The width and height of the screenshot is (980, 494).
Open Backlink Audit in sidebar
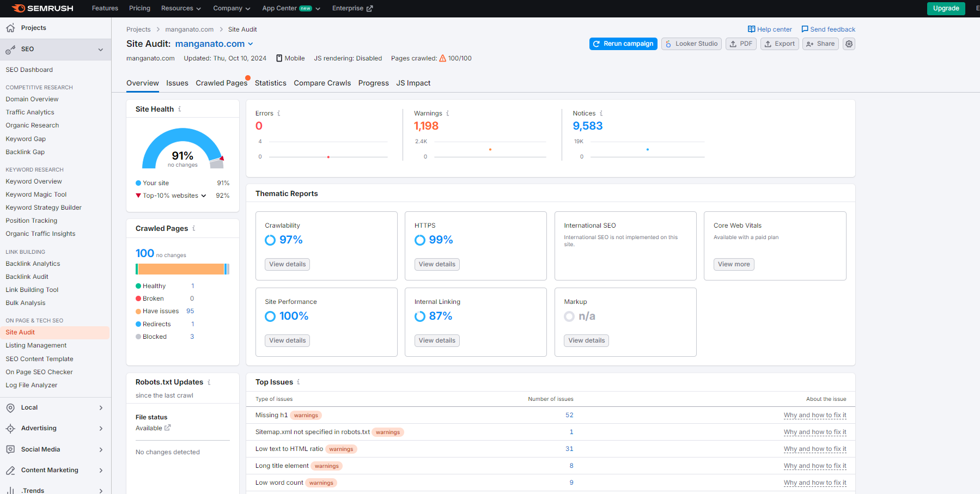click(27, 277)
